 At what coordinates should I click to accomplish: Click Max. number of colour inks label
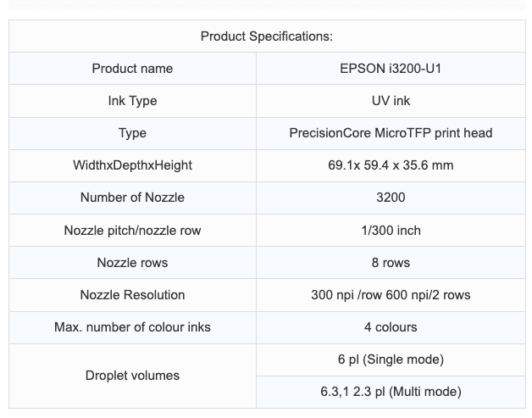point(132,327)
